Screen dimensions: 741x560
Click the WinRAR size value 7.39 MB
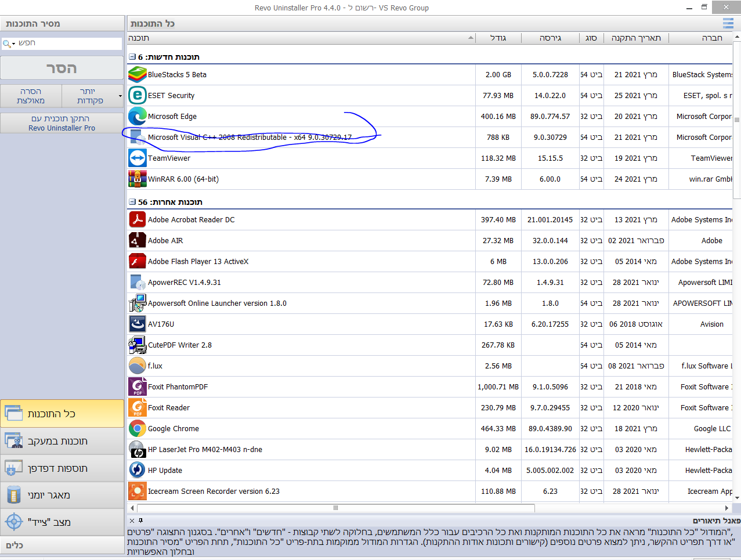pyautogui.click(x=498, y=179)
